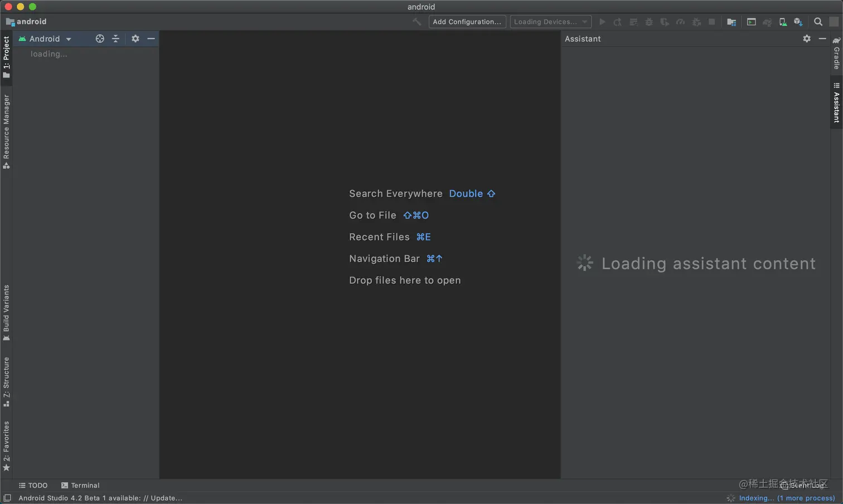Open the Add Configuration dialog
Viewport: 843px width, 504px height.
467,22
